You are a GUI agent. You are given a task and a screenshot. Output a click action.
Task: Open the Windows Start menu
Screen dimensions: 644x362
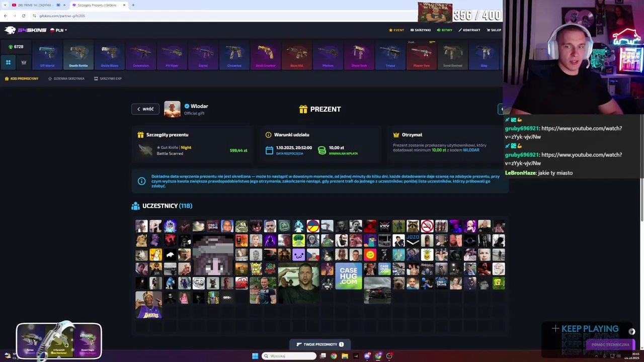coord(255,356)
